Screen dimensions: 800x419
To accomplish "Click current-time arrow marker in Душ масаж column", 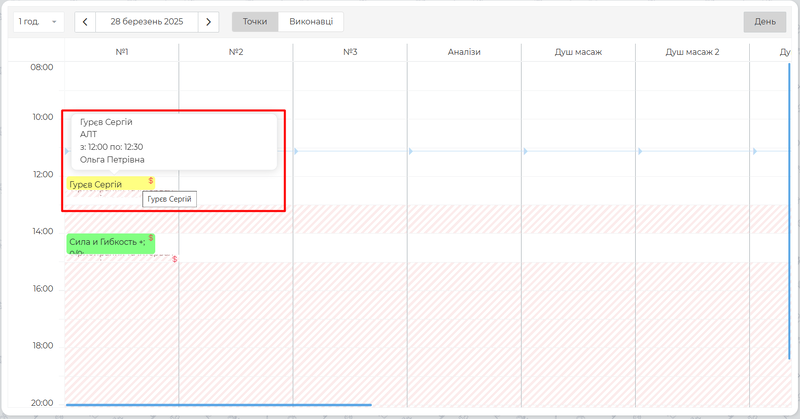I will (x=525, y=151).
